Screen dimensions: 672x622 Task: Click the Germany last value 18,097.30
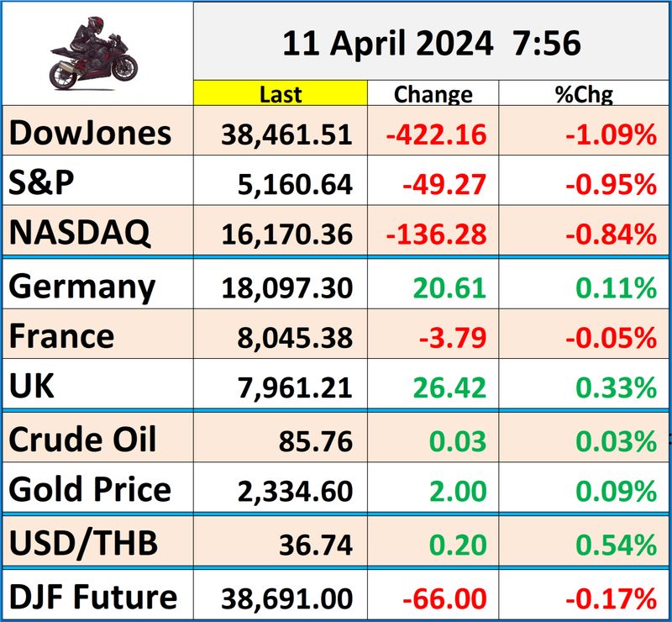(286, 288)
